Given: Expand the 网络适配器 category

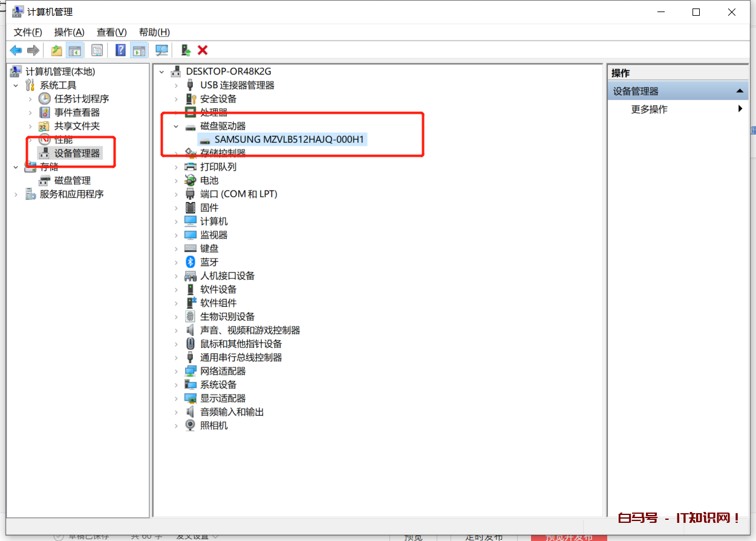Looking at the screenshot, I should pos(176,371).
